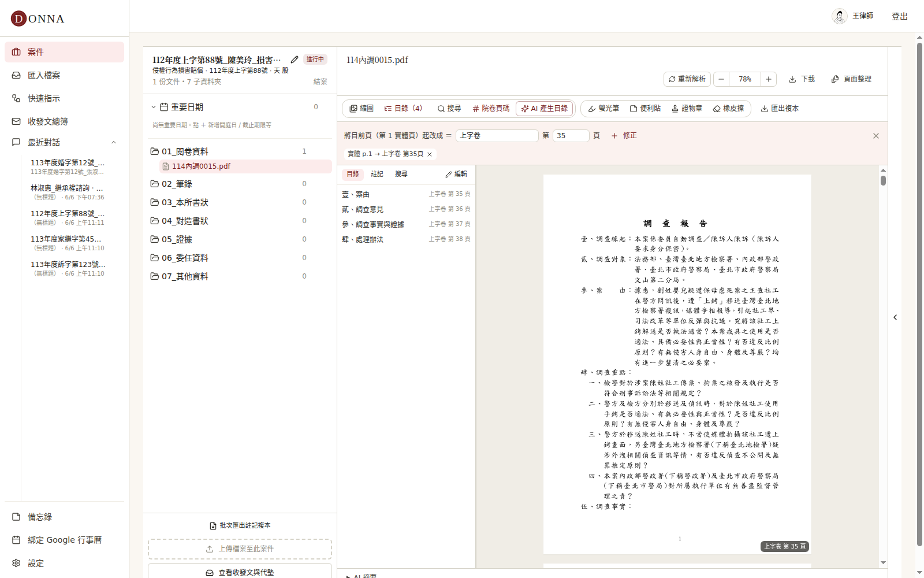Open 快速指示 quick instructions
Image resolution: width=924 pixels, height=578 pixels.
64,98
